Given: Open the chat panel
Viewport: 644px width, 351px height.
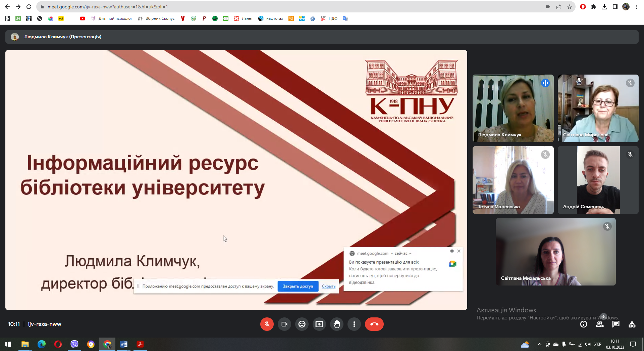Looking at the screenshot, I should pyautogui.click(x=616, y=324).
